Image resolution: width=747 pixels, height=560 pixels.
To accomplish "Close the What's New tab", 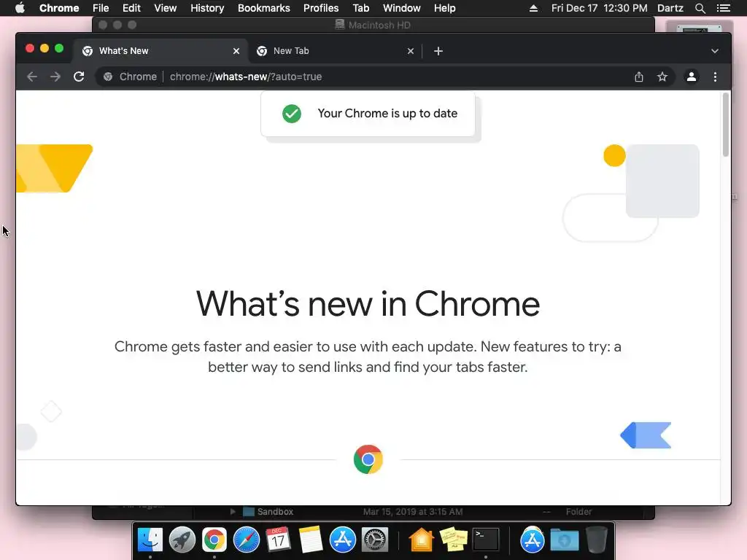I will 236,51.
